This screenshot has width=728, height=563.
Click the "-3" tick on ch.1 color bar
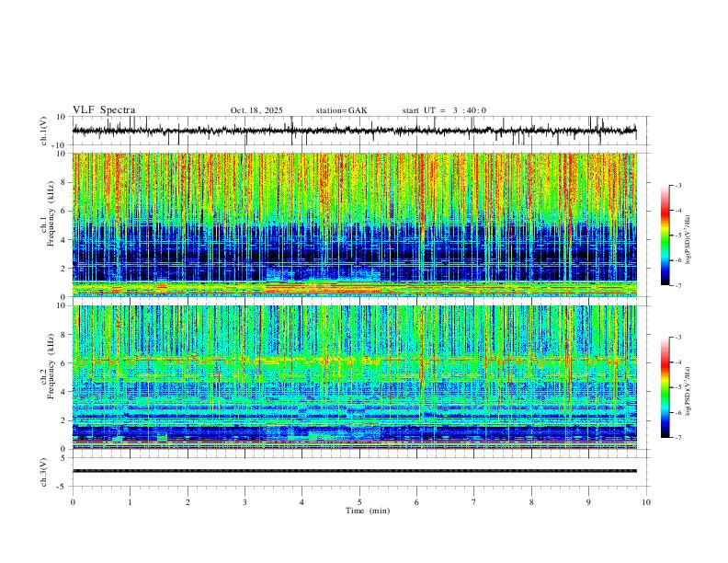click(677, 185)
